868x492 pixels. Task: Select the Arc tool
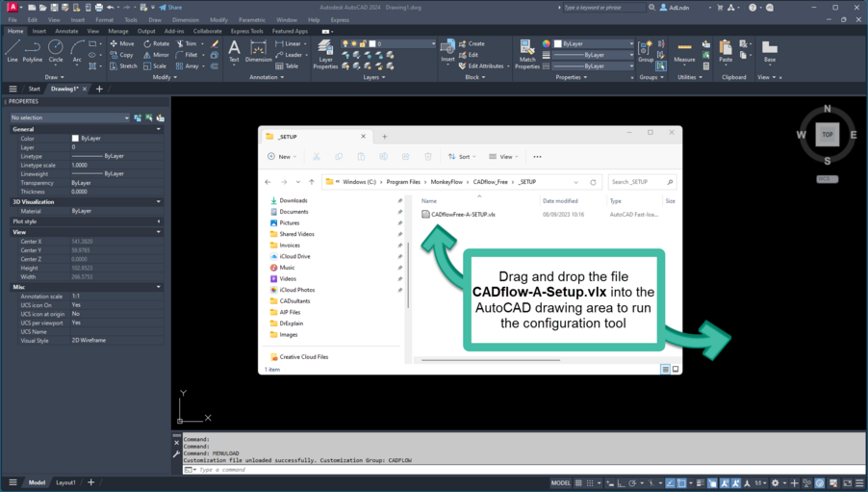(x=77, y=51)
